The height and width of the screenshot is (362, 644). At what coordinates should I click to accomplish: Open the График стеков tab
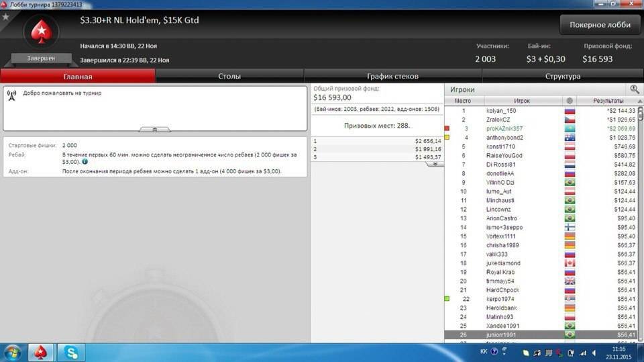(x=392, y=77)
